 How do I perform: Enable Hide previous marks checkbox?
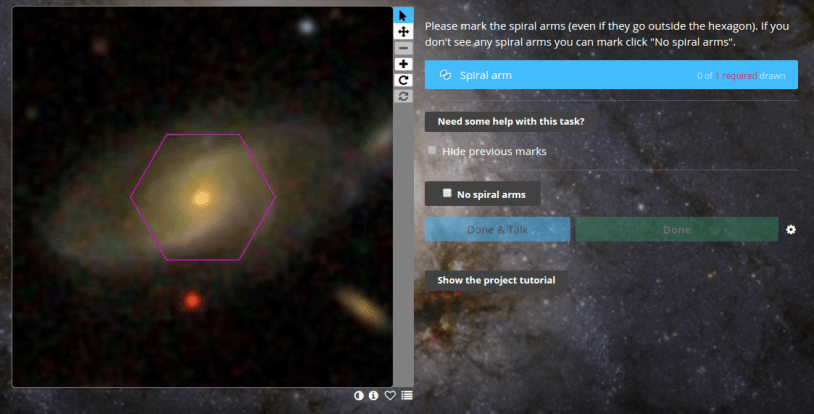click(x=432, y=151)
